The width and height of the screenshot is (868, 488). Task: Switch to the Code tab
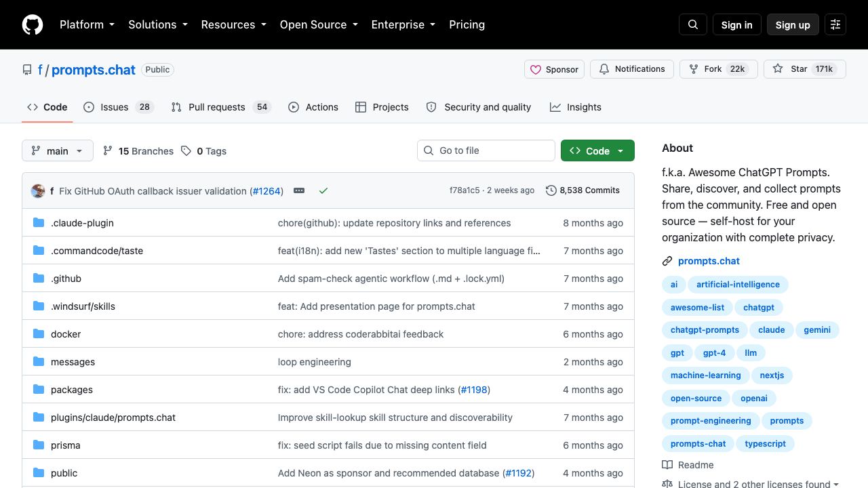click(x=47, y=107)
